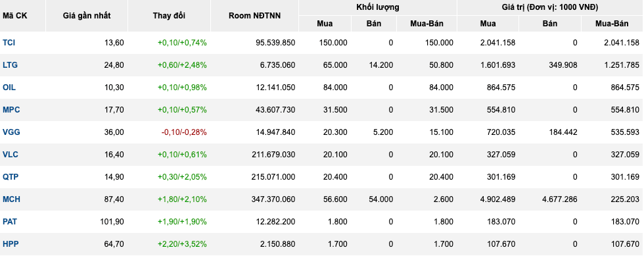Open the VLC stock ticker link

coord(11,155)
